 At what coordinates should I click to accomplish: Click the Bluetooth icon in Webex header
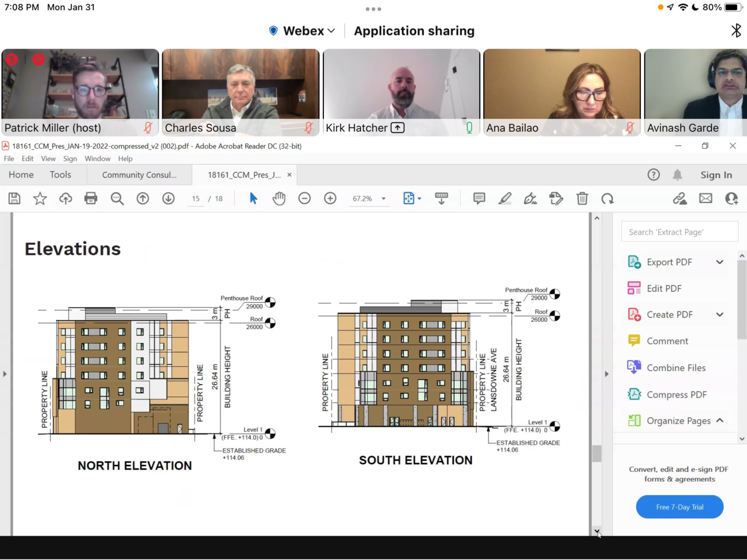click(736, 30)
